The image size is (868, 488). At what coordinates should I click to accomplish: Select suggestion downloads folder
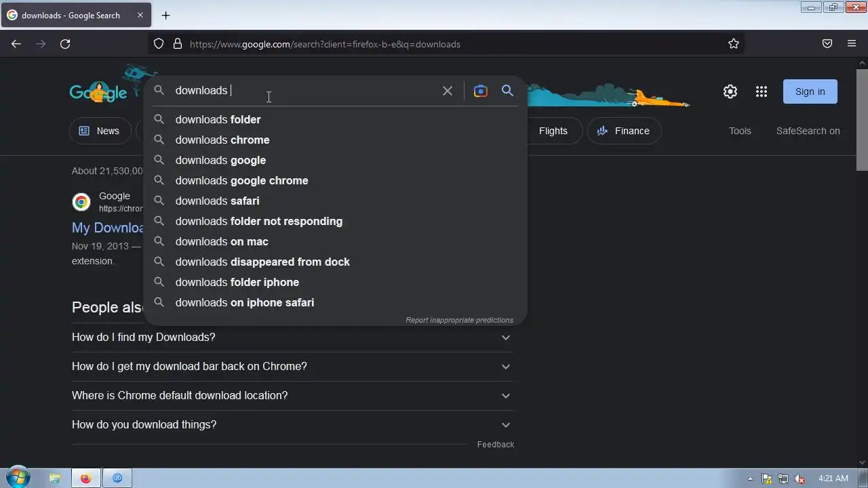point(335,119)
